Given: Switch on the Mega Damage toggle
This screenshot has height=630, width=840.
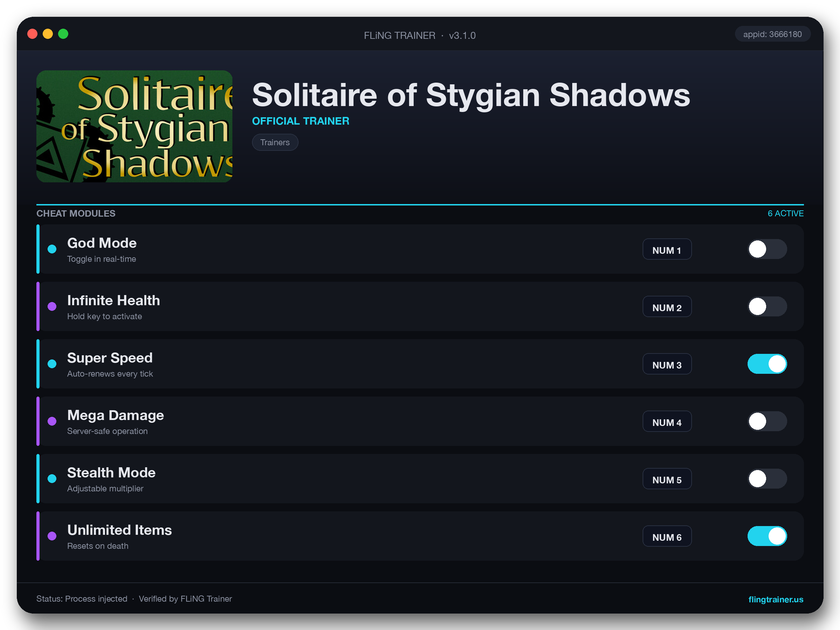Looking at the screenshot, I should [x=767, y=421].
